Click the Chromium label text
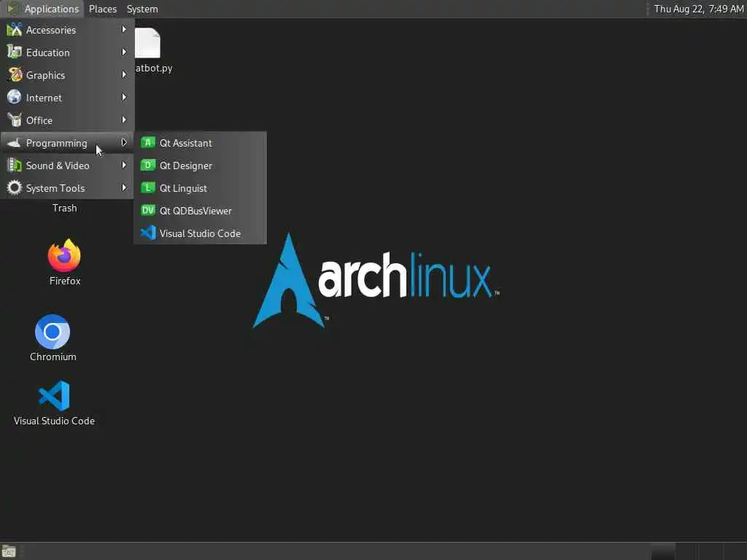 pos(53,357)
